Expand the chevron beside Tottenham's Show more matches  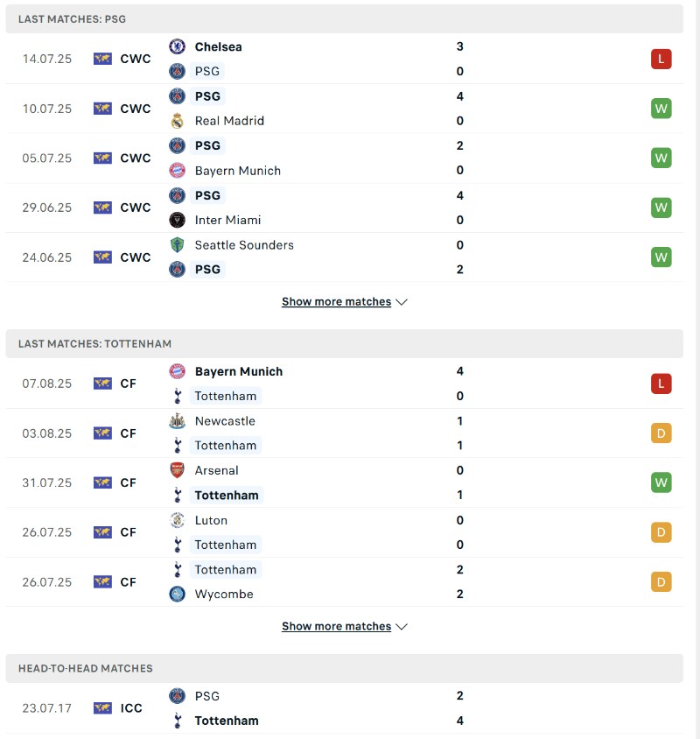(x=402, y=626)
